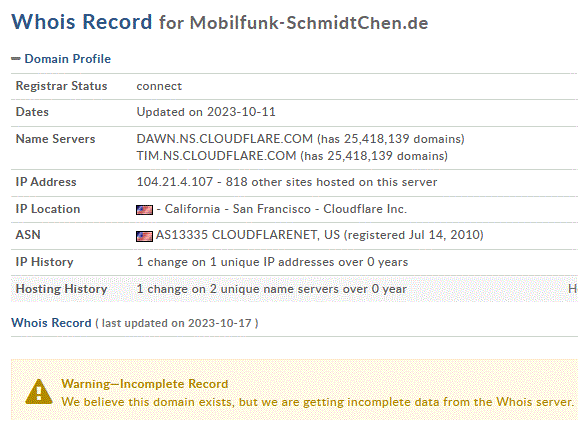Click the Mobilfunk-SchmidtChen.de page title
579x421 pixels.
click(309, 23)
